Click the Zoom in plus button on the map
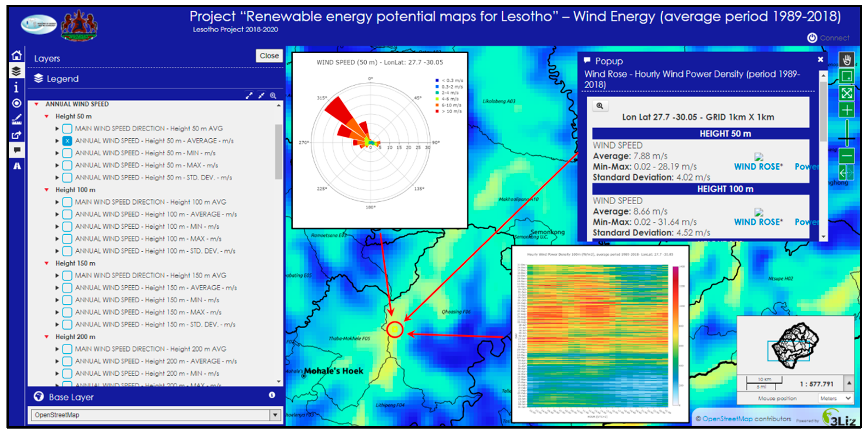The image size is (868, 436). (846, 110)
